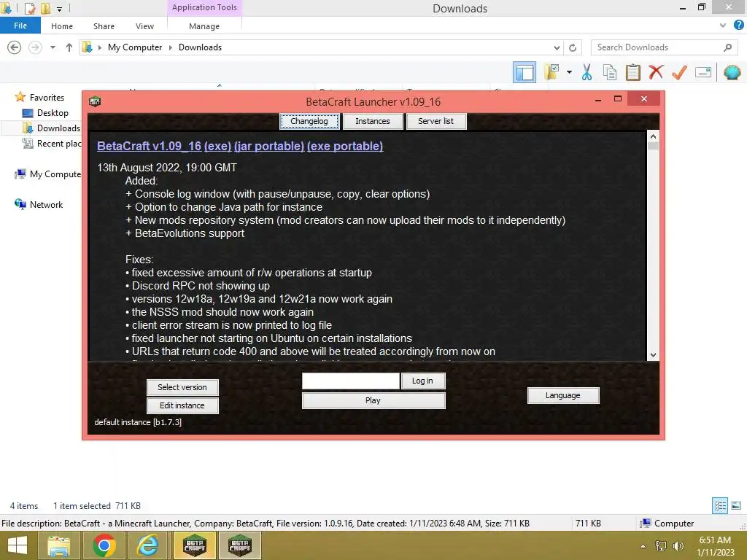Click the Log in button
The image size is (747, 560).
(423, 381)
